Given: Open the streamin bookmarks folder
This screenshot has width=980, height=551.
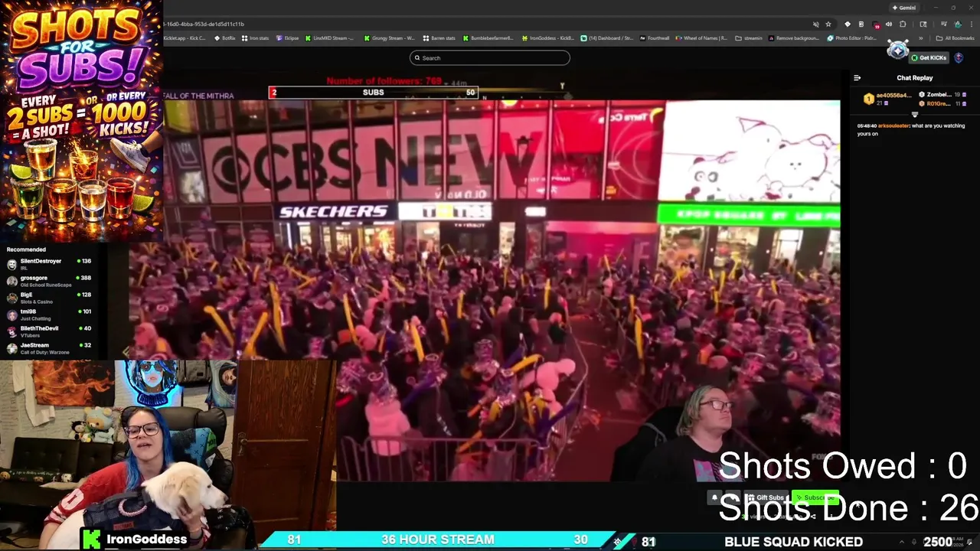Looking at the screenshot, I should click(x=750, y=38).
